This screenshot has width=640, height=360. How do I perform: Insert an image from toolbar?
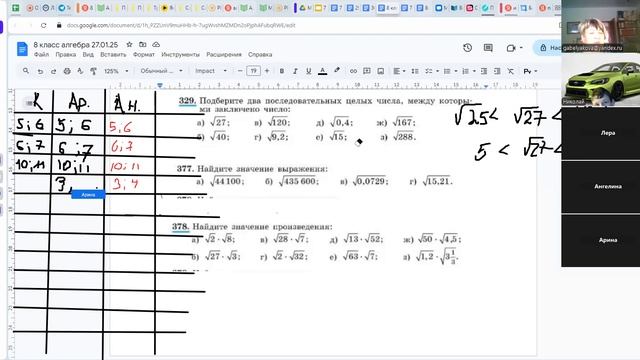pos(380,71)
